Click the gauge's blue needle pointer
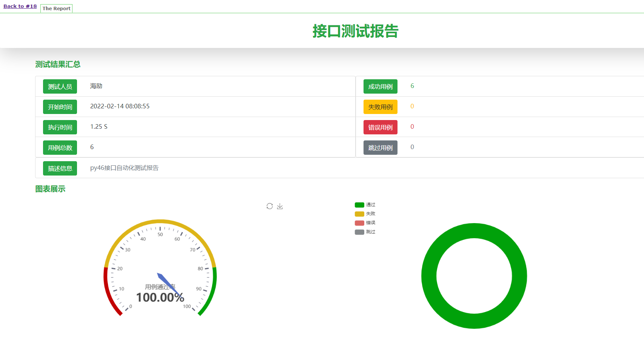The height and width of the screenshot is (342, 644). click(x=166, y=282)
